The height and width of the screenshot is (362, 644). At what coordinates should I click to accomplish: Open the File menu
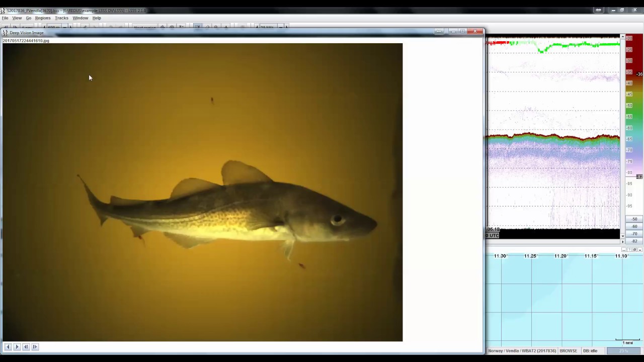pyautogui.click(x=5, y=18)
